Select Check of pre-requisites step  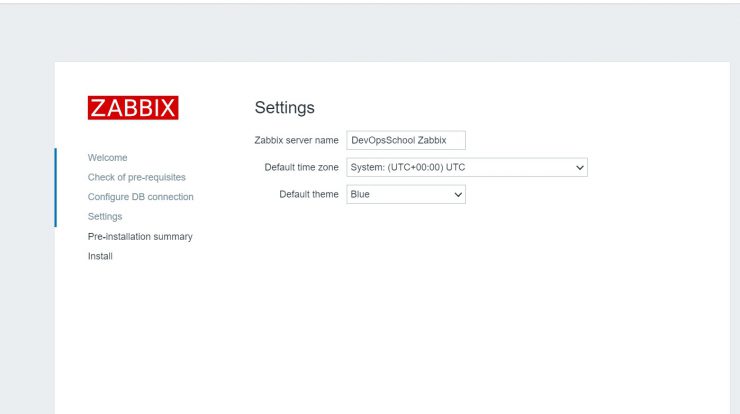(x=136, y=177)
